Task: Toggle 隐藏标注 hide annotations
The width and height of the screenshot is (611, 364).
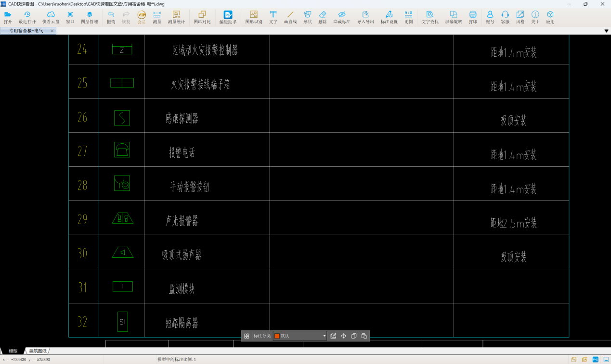Action: (342, 17)
